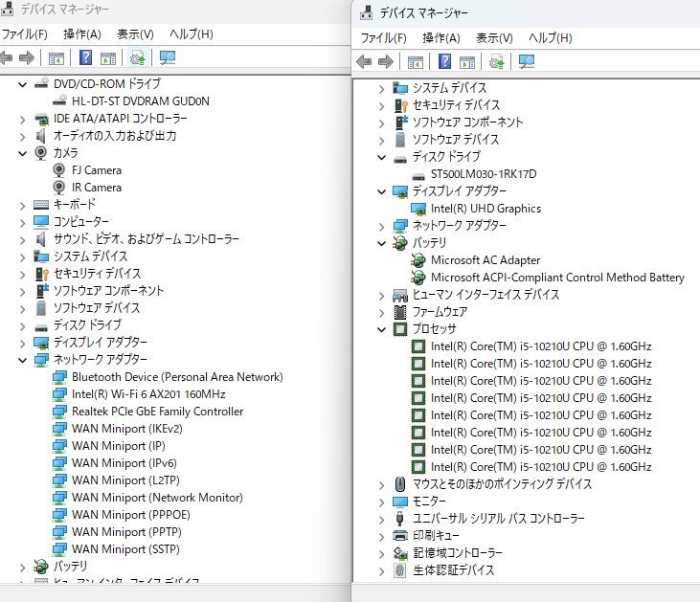Open ファイル(F) menu in left window
The width and height of the screenshot is (700, 602).
pos(25,33)
